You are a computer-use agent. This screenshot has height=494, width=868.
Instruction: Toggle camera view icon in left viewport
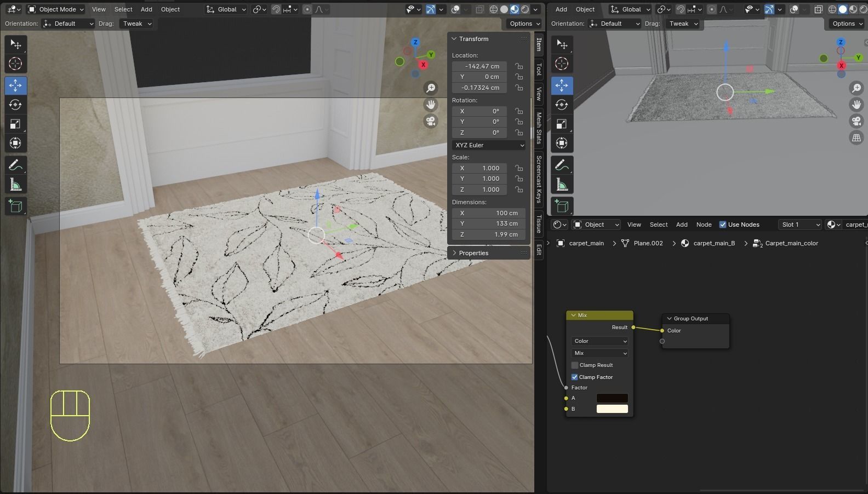pyautogui.click(x=431, y=121)
